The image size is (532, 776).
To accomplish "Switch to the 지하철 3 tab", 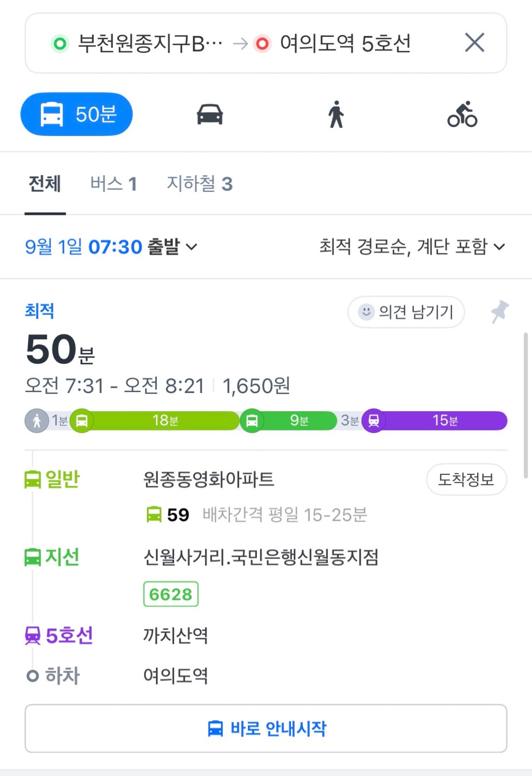I will [x=199, y=184].
